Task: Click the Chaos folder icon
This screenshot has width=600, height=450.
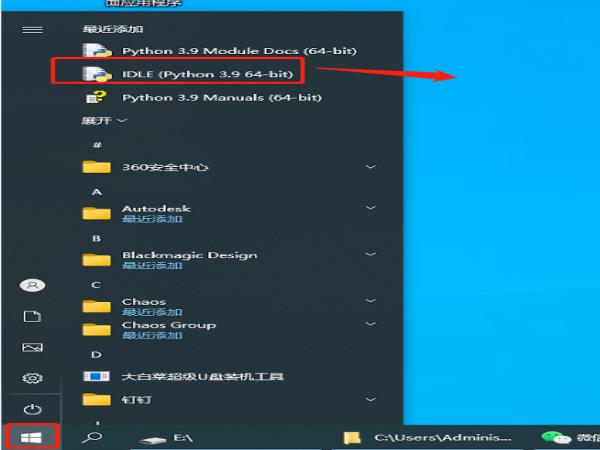Action: [96, 306]
